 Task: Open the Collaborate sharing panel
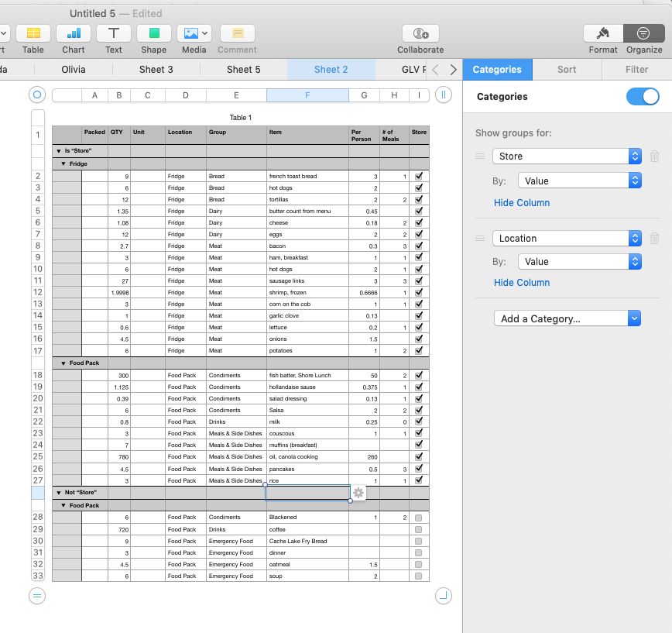(420, 33)
